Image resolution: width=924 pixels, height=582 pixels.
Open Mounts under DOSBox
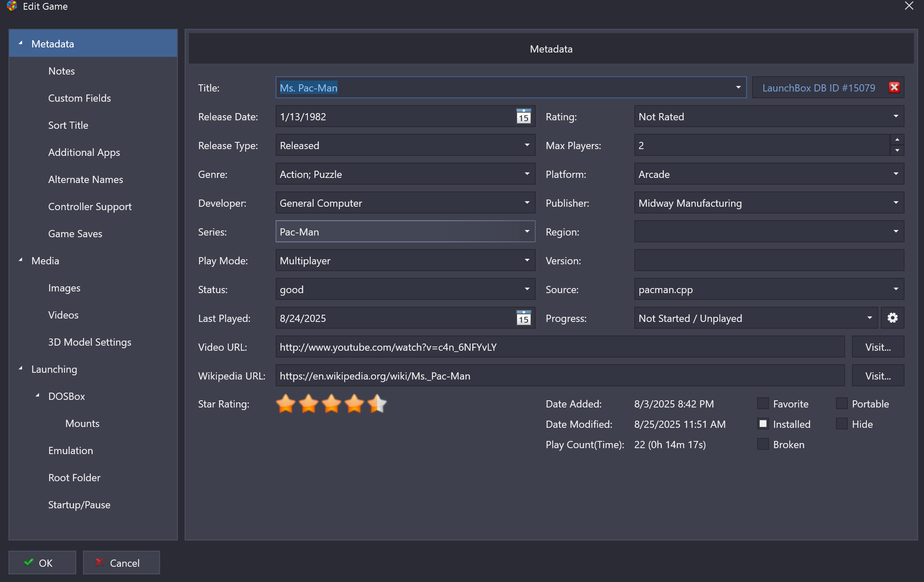coord(82,423)
